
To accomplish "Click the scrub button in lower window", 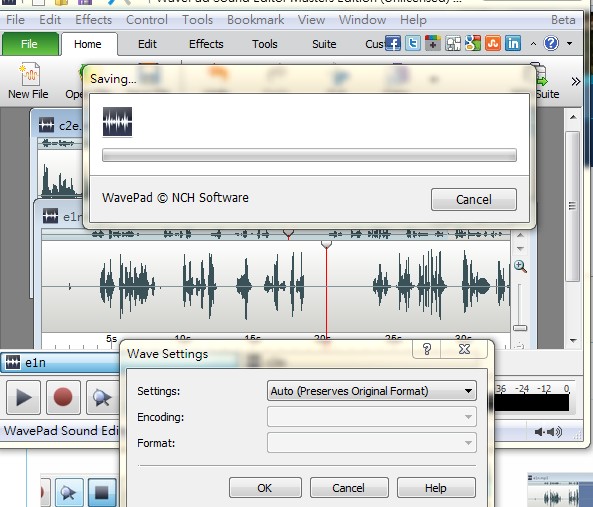I will point(69,492).
